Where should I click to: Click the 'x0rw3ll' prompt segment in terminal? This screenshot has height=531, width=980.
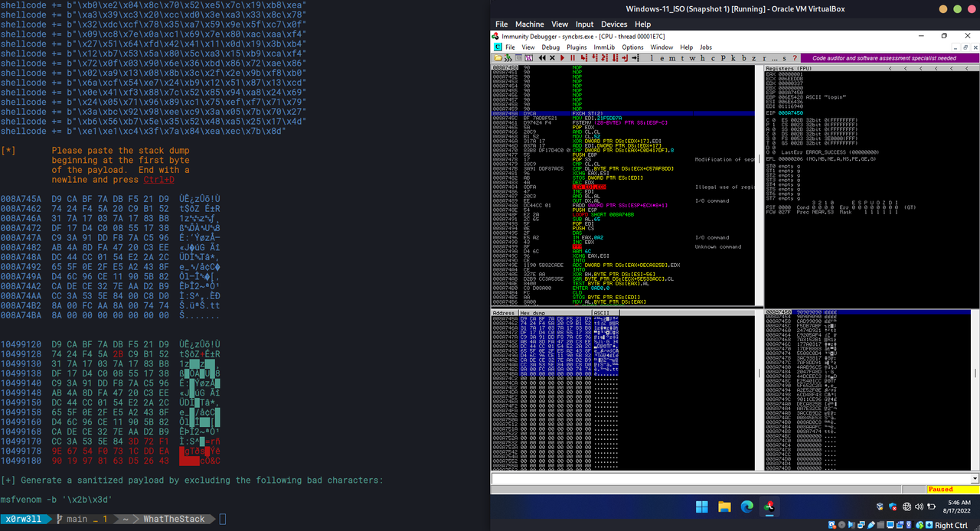point(26,519)
